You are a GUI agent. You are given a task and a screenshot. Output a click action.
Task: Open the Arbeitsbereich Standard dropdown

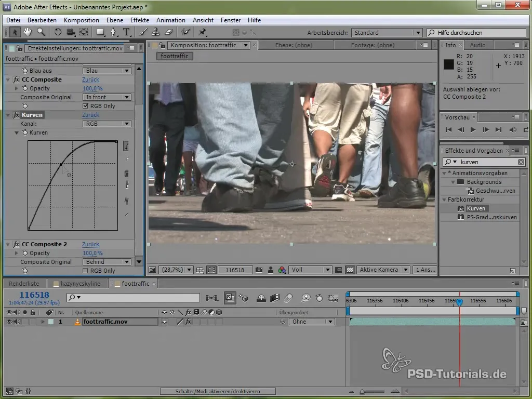point(387,33)
